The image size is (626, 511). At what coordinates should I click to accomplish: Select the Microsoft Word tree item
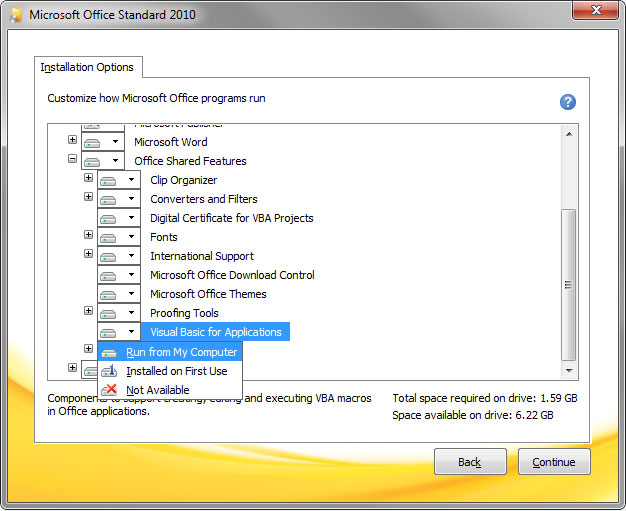pyautogui.click(x=171, y=142)
